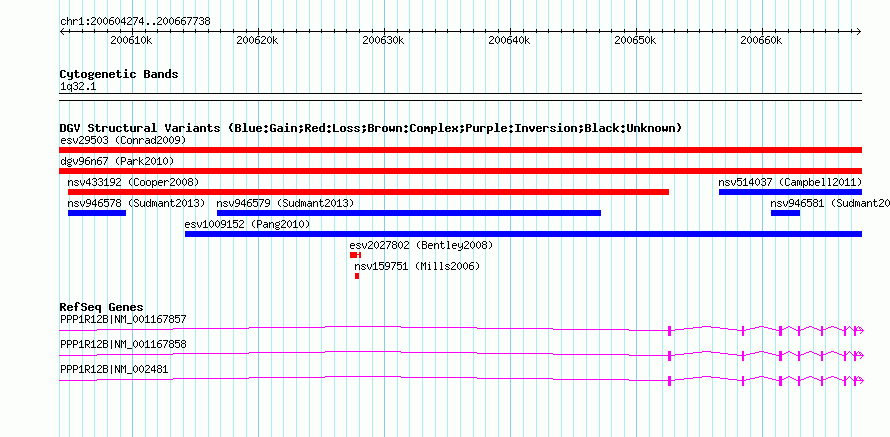Click the esv29503 (Conrad2009) variant label
This screenshot has width=890, height=437.
pyautogui.click(x=123, y=140)
